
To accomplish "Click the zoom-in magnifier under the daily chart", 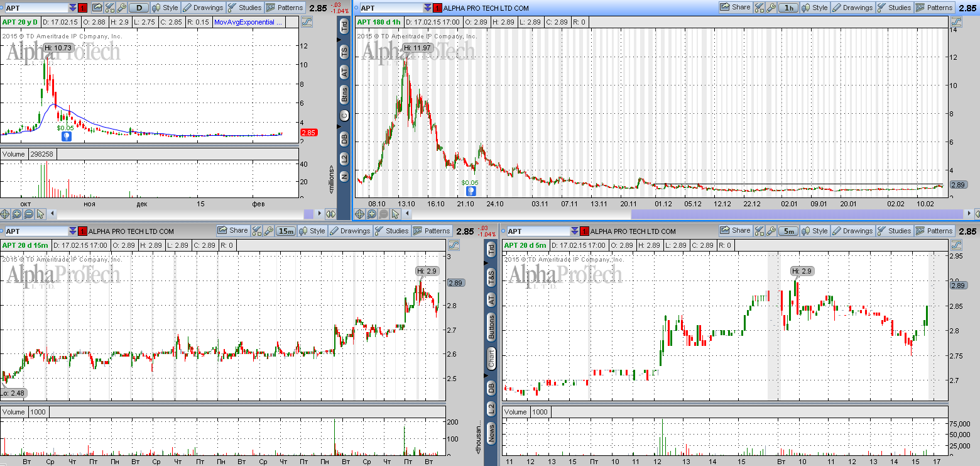I will pyautogui.click(x=16, y=214).
